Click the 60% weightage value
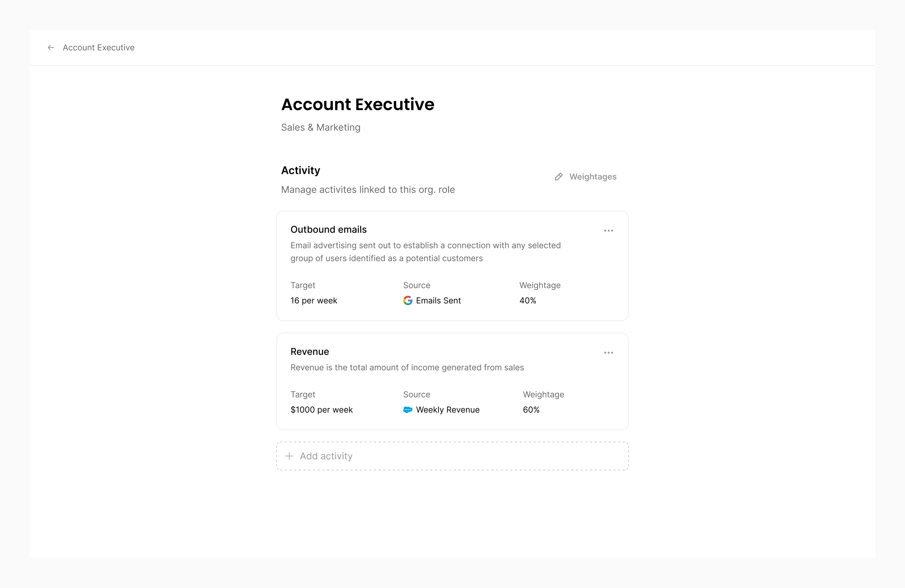The image size is (905, 588). click(x=531, y=410)
